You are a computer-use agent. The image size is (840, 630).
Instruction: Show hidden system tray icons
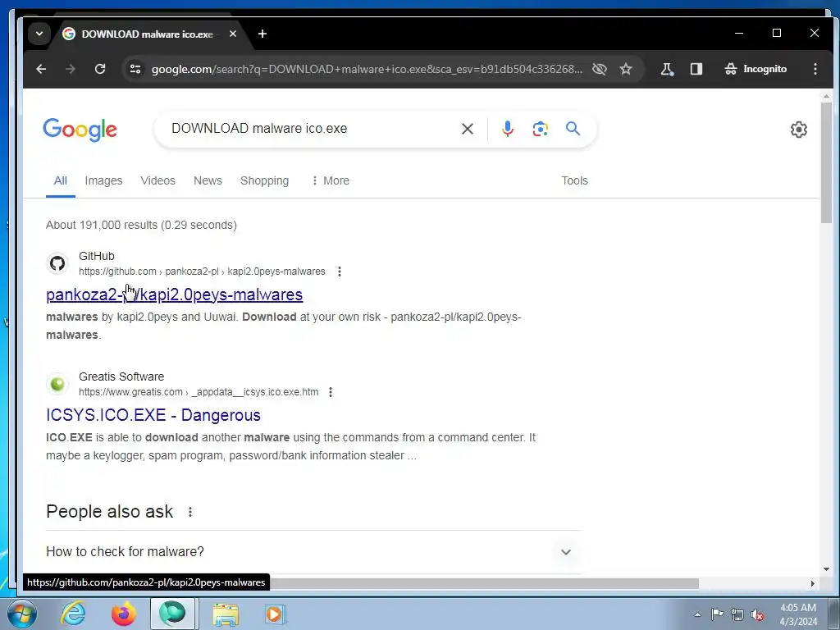point(697,614)
